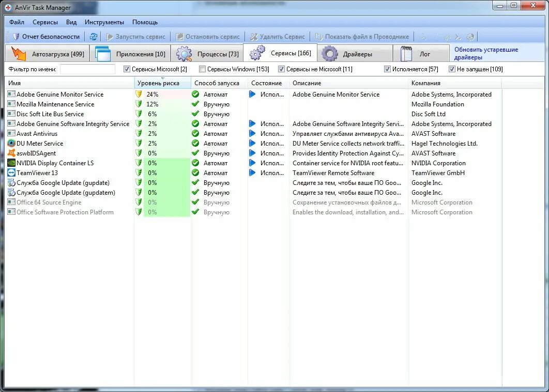
Task: Switch to the Приложения [10] tab
Action: click(130, 54)
